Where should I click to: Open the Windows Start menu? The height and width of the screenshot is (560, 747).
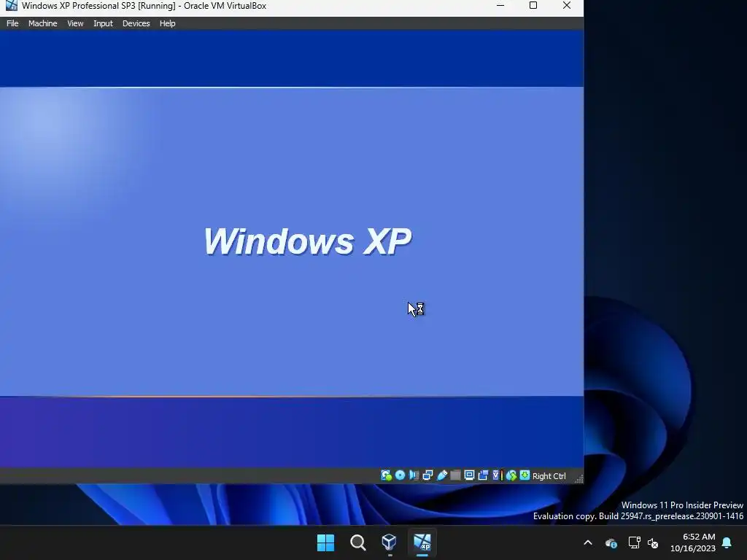pyautogui.click(x=326, y=542)
